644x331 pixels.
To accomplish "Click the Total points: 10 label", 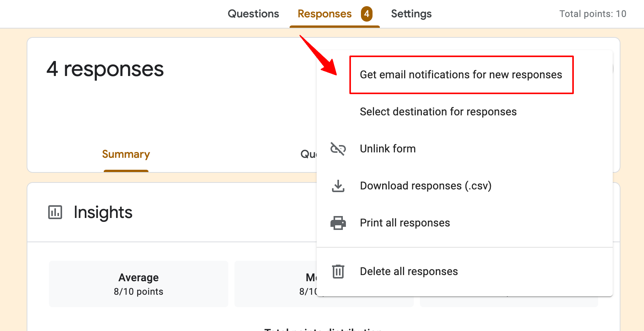I will click(x=593, y=14).
